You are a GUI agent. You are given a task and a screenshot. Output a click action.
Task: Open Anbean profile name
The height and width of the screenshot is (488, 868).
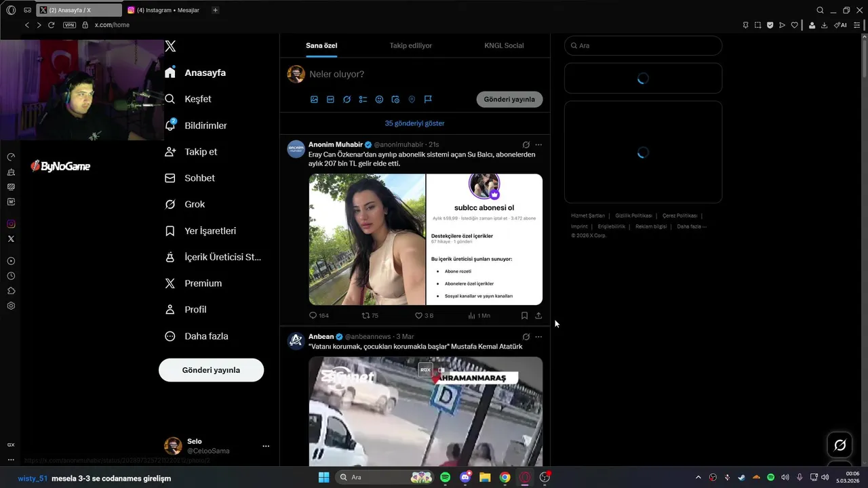pyautogui.click(x=321, y=336)
